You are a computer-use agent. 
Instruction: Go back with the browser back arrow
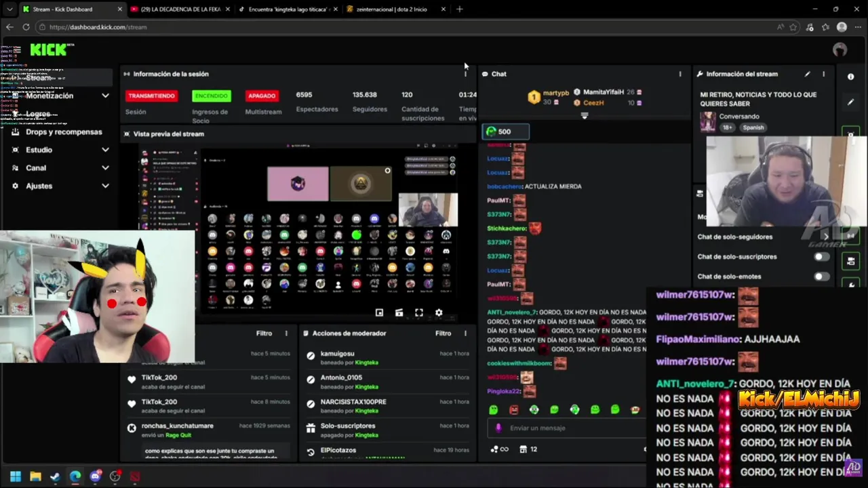point(9,27)
